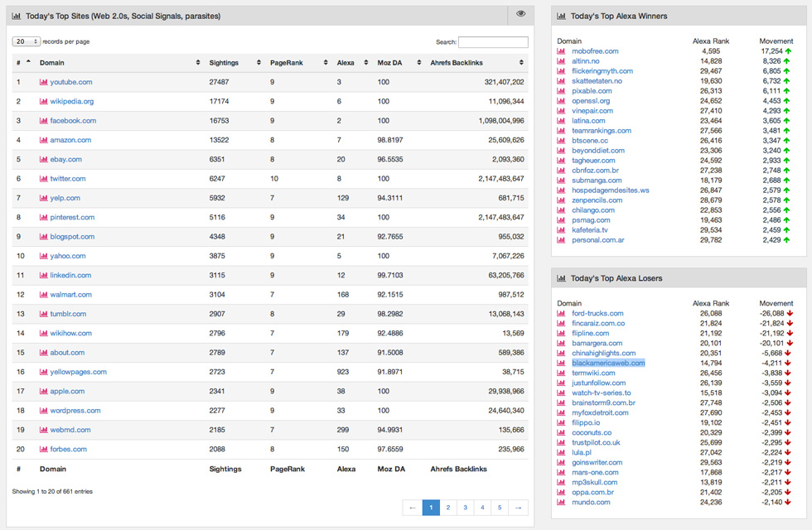Viewport: 812px width, 530px height.
Task: Open the hospedagemdesites.ws link
Action: click(x=610, y=190)
